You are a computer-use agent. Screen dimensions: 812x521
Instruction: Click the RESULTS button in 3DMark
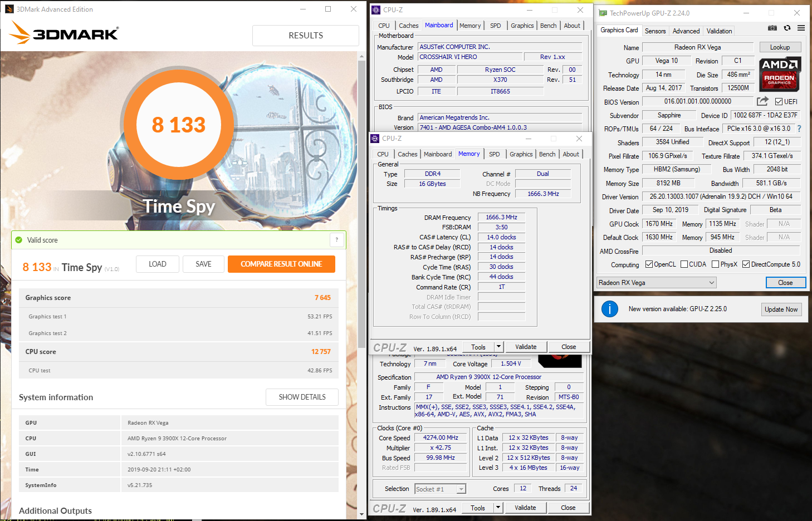point(305,36)
